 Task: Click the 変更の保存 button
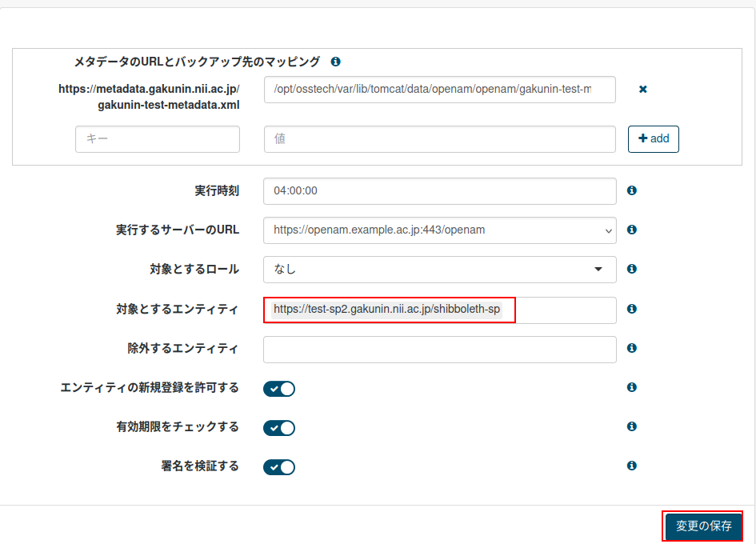coord(702,526)
